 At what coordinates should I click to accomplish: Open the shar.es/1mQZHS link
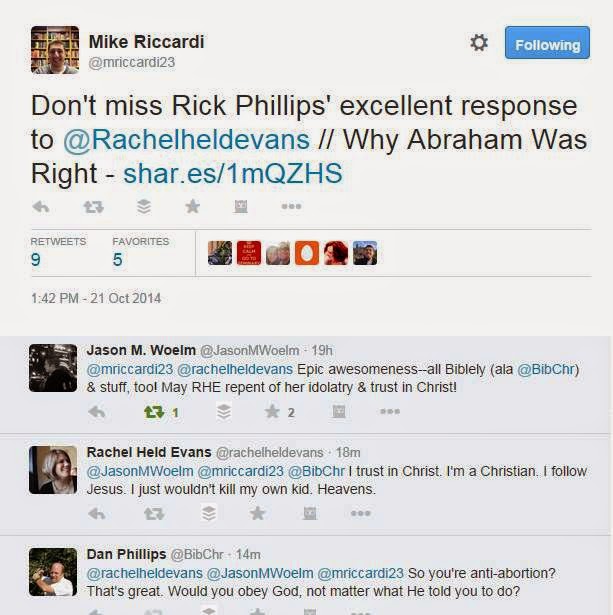point(233,173)
